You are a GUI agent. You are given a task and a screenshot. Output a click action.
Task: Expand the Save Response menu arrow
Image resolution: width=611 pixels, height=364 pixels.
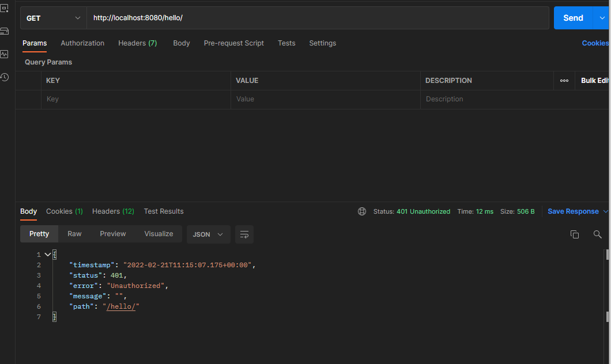(605, 211)
